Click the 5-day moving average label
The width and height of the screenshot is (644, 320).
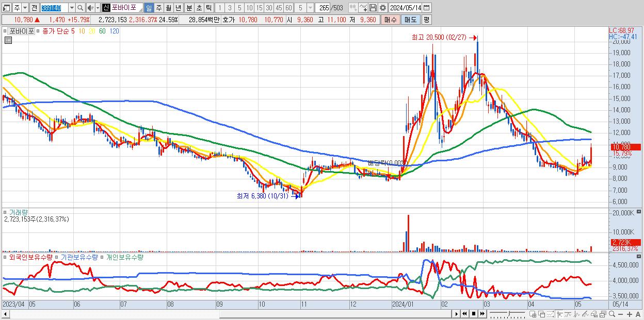[x=73, y=31]
